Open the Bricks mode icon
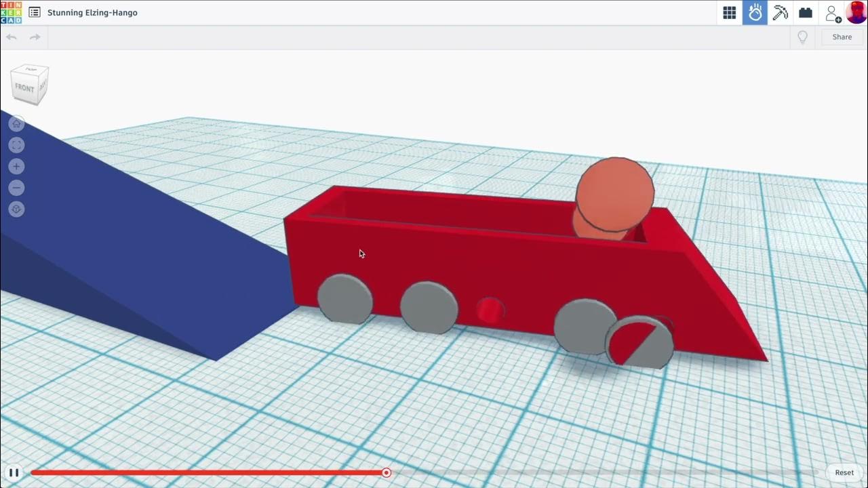 click(x=806, y=13)
